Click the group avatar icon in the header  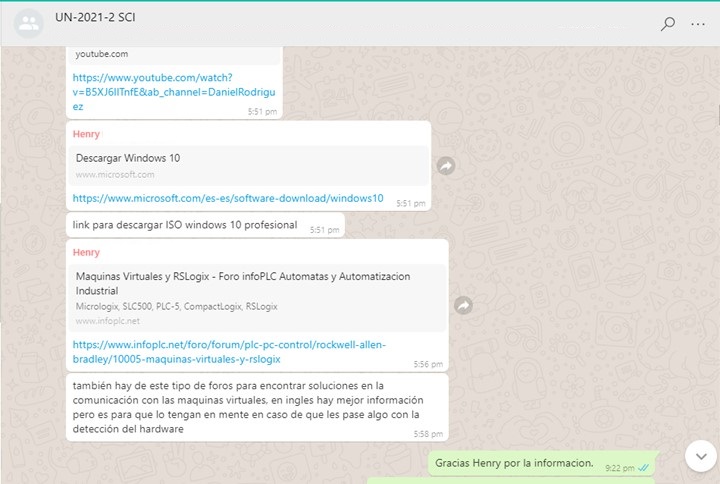click(x=29, y=23)
